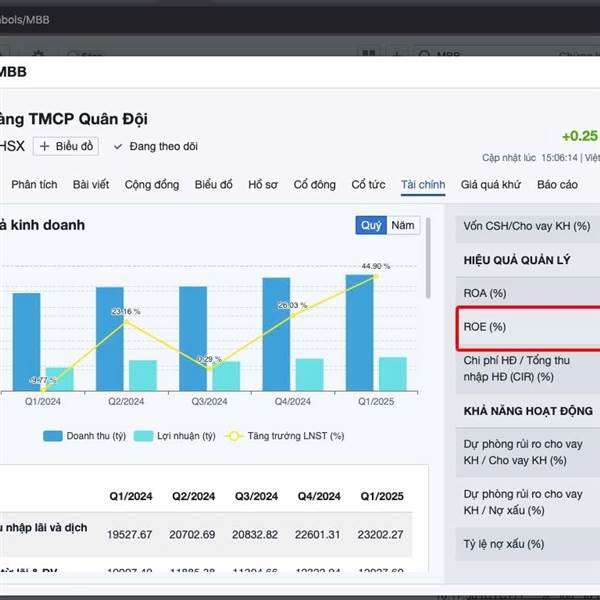
Task: Click the 26.03 % growth data point
Action: point(293,316)
